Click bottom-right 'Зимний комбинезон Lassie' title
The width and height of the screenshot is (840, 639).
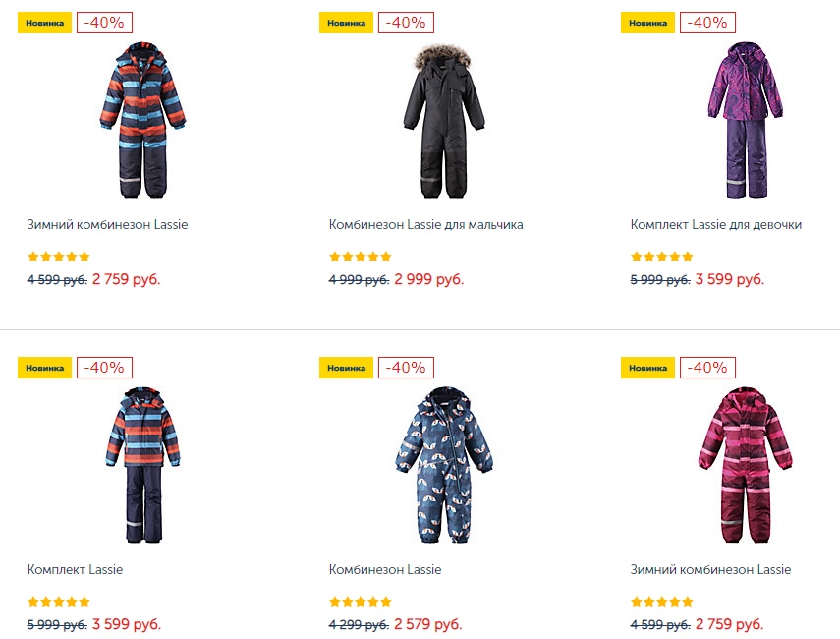710,569
